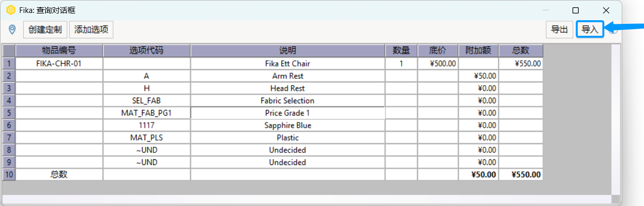644x206 pixels.
Task: Select the SEL_FAB option code cell
Action: [147, 100]
